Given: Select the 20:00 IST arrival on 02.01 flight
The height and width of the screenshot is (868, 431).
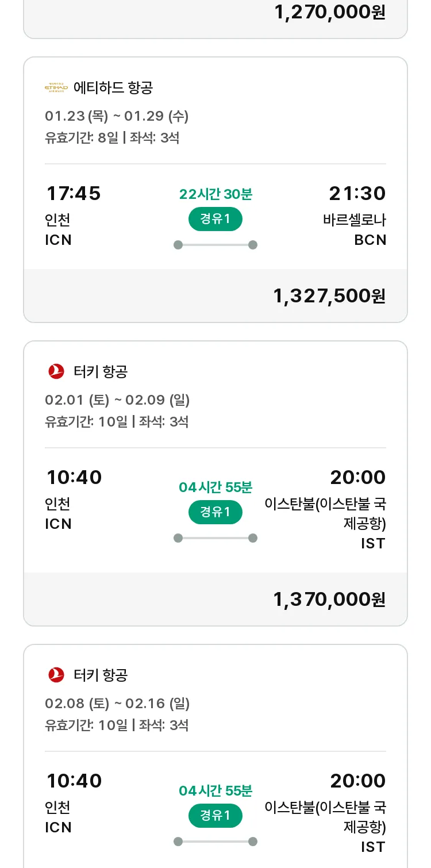Looking at the screenshot, I should click(x=325, y=509).
